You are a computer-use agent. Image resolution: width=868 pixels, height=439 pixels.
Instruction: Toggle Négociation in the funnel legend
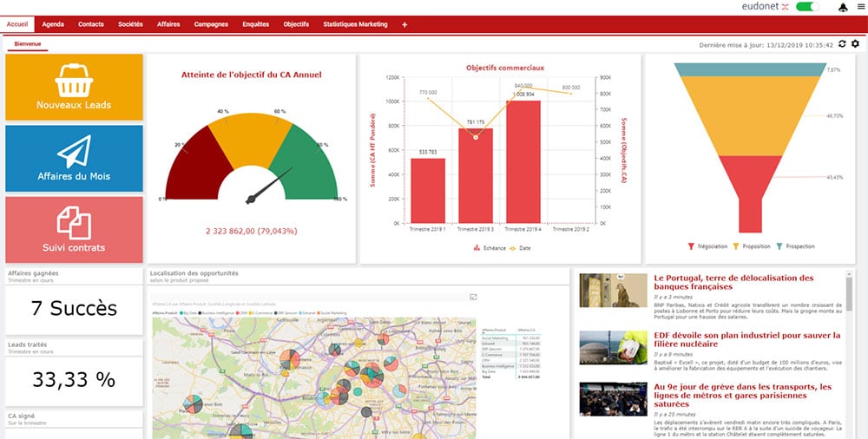click(x=707, y=246)
